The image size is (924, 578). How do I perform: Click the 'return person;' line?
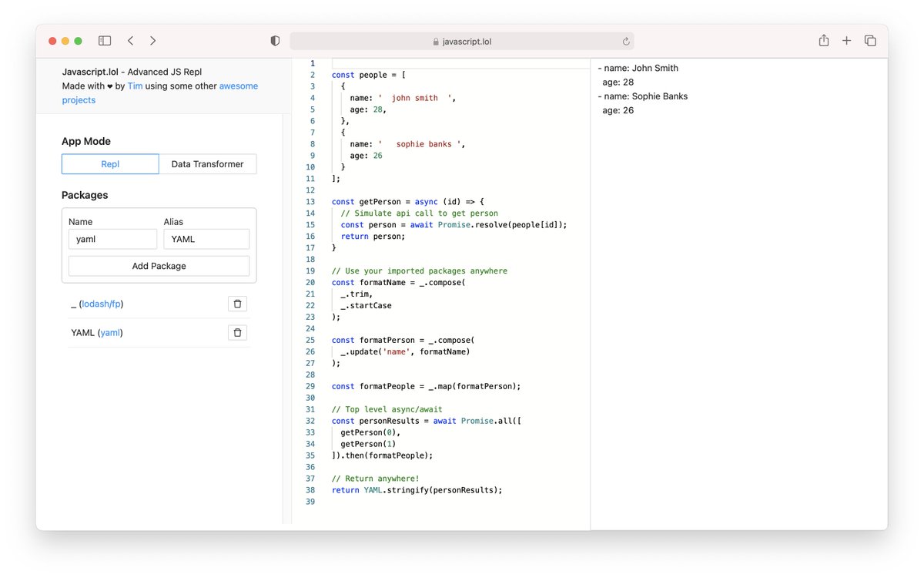[x=373, y=237]
